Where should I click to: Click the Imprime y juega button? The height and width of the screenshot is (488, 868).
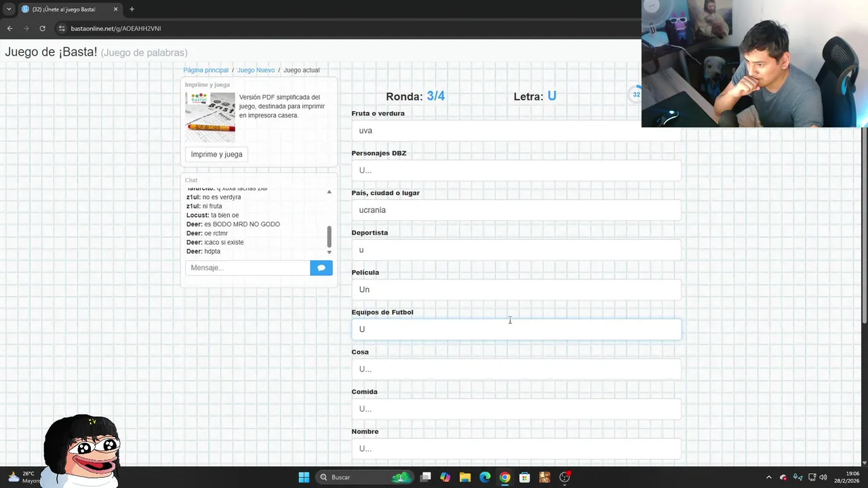(x=216, y=155)
